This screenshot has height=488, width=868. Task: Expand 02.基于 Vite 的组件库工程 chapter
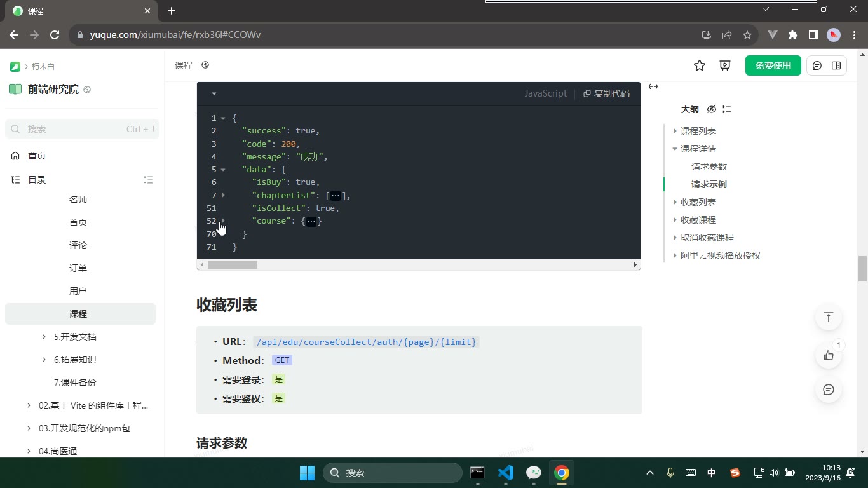pos(29,405)
